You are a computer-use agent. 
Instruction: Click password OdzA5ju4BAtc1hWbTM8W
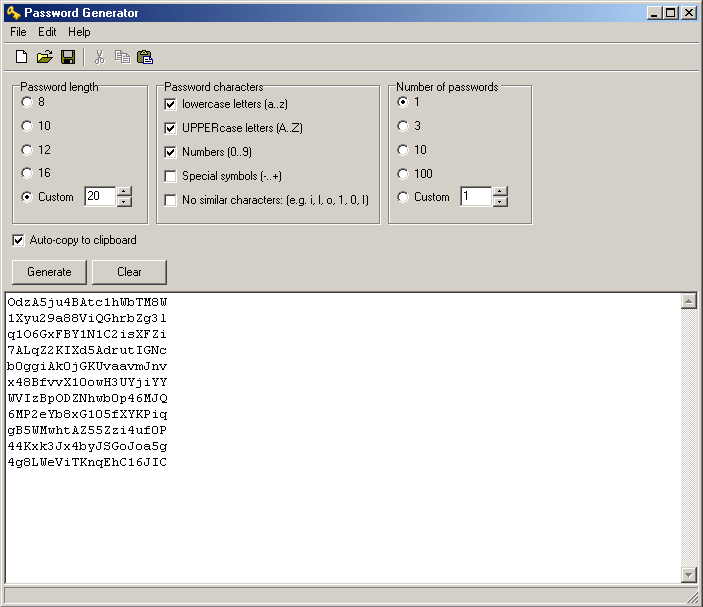87,302
